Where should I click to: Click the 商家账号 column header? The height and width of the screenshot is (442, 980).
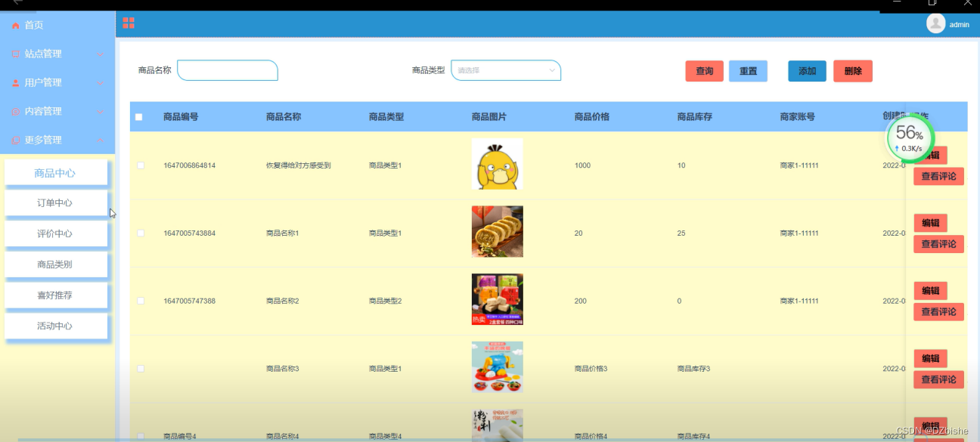798,117
